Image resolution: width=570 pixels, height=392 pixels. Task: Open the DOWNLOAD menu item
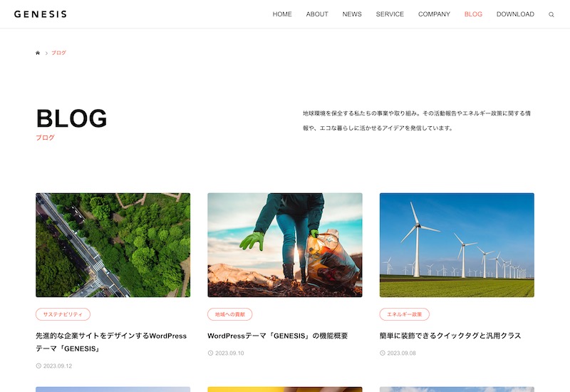(515, 14)
